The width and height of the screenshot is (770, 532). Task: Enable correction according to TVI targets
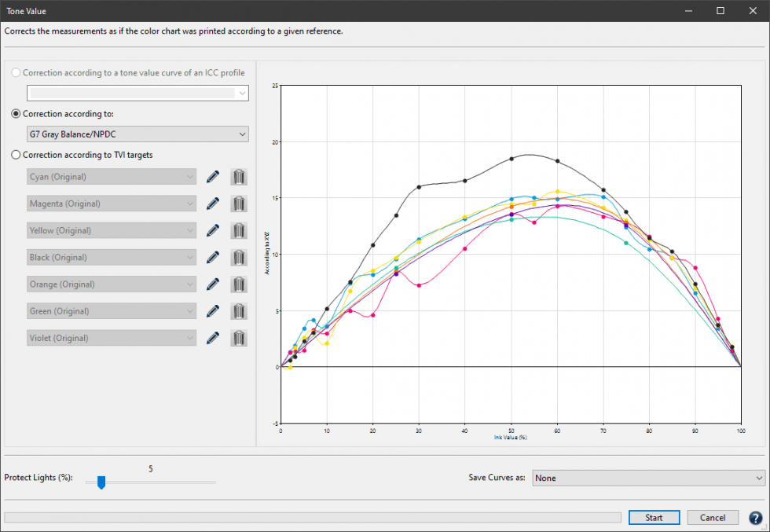[x=15, y=154]
